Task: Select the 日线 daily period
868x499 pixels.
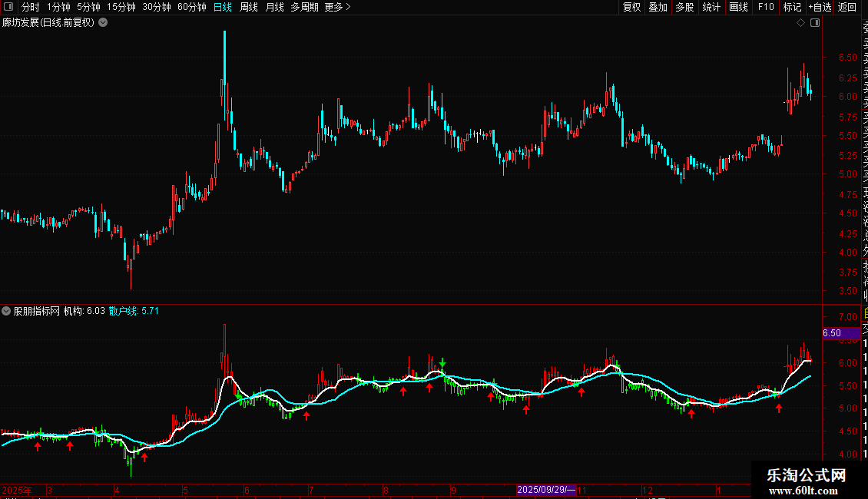Action: [x=223, y=7]
